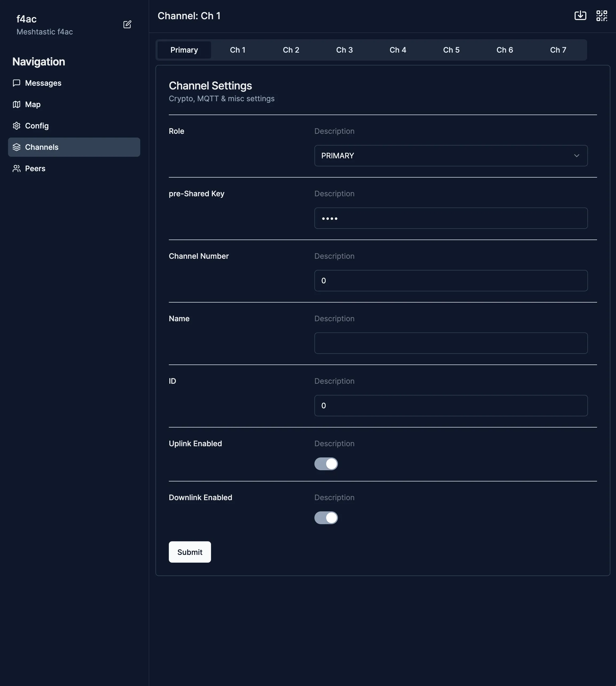616x686 pixels.
Task: Click the empty Name input field
Action: pos(451,343)
